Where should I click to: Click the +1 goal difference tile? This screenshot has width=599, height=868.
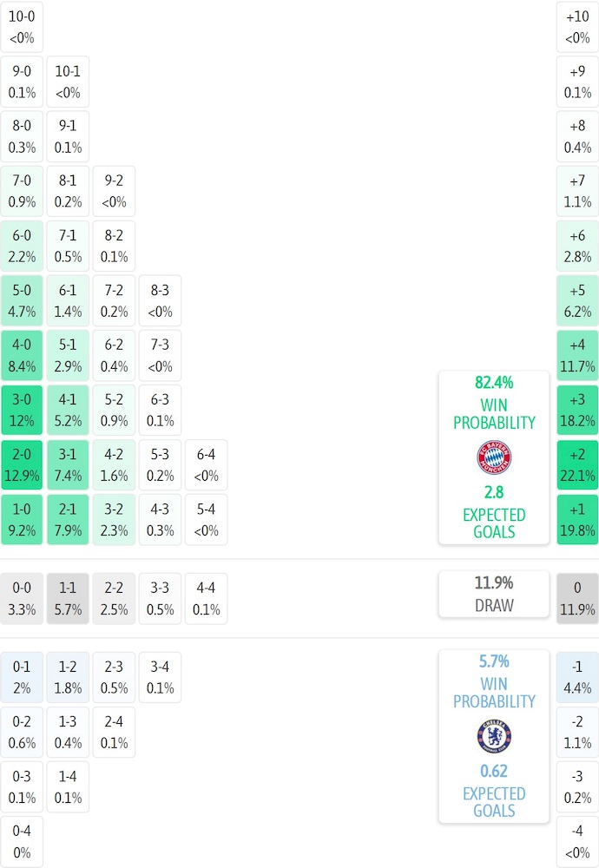(x=577, y=520)
